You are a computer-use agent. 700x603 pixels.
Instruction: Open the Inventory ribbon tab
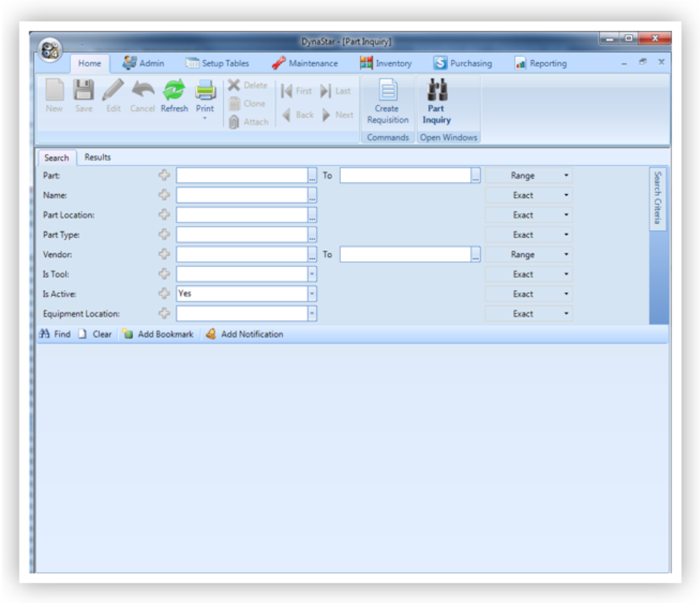pos(386,64)
